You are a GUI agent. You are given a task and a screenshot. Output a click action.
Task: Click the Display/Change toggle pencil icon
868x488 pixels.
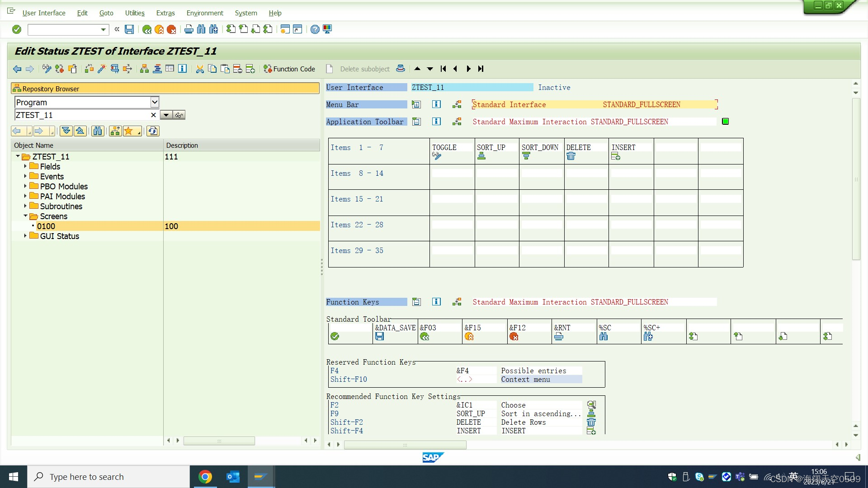[x=47, y=69]
